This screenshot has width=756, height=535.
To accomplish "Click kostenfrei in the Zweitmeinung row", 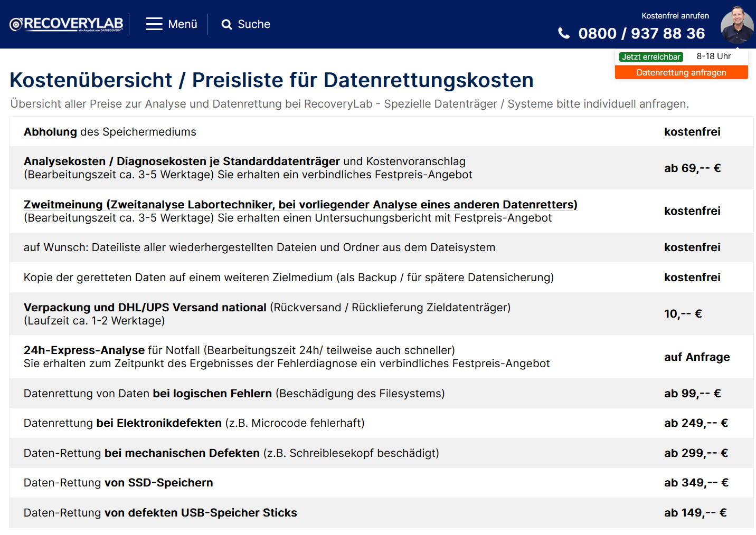I will 692,211.
